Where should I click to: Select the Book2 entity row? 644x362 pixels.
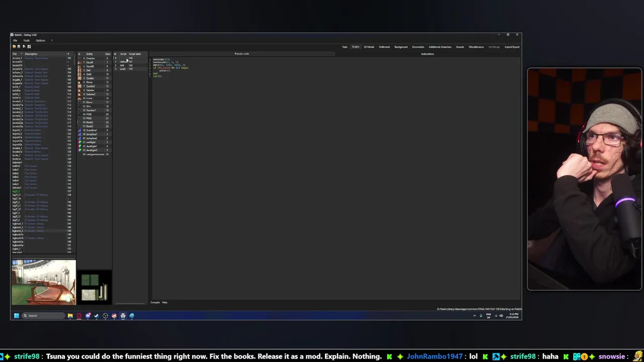pos(94,122)
